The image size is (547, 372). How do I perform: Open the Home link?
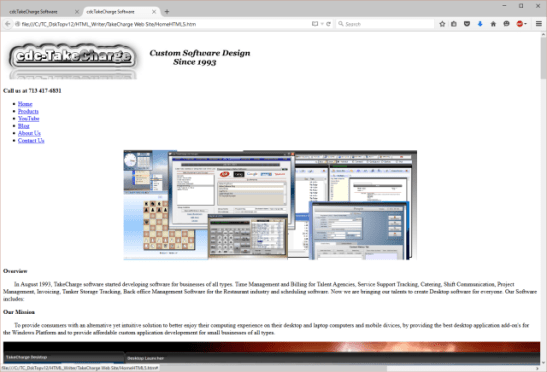click(x=25, y=104)
